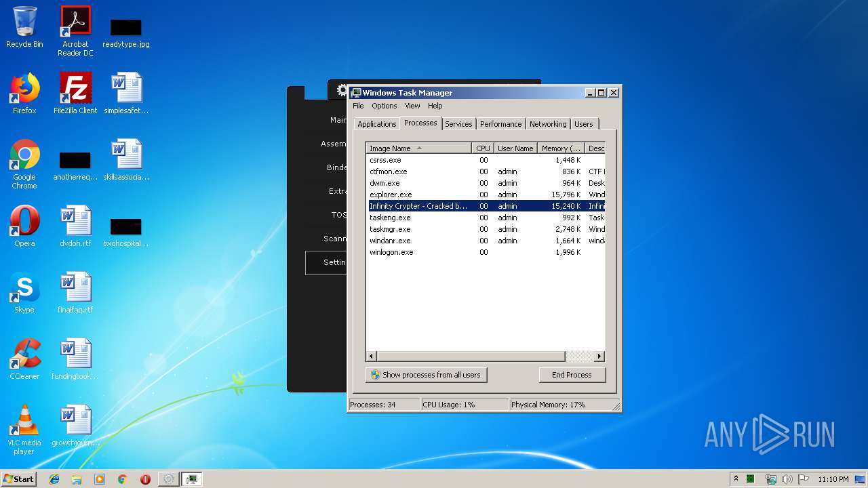868x488 pixels.
Task: Click the horizontal scrollbar's right arrow
Action: [599, 356]
